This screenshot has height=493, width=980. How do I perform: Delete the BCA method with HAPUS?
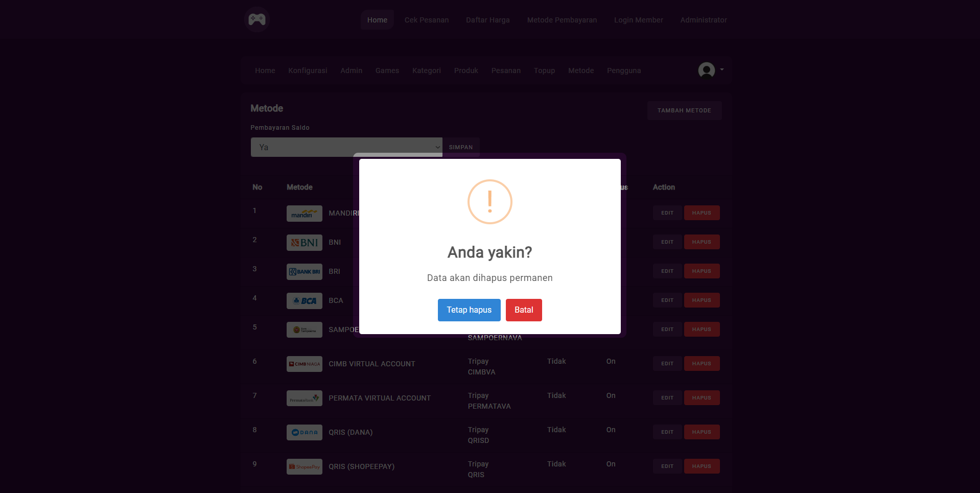(702, 300)
